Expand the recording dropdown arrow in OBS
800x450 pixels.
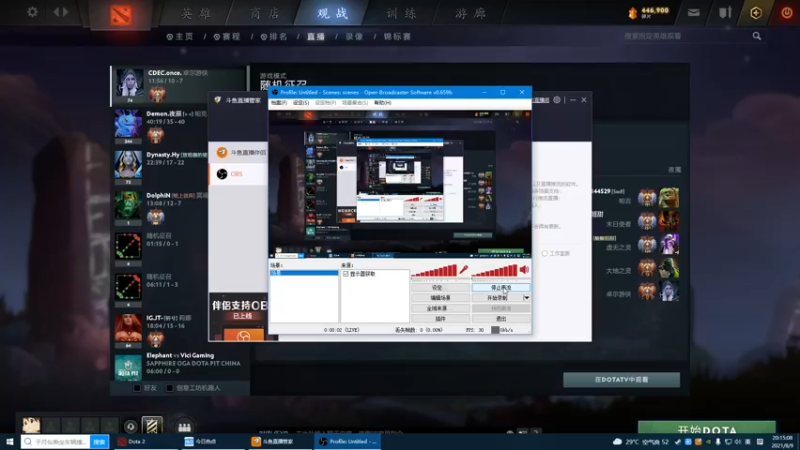pos(527,298)
